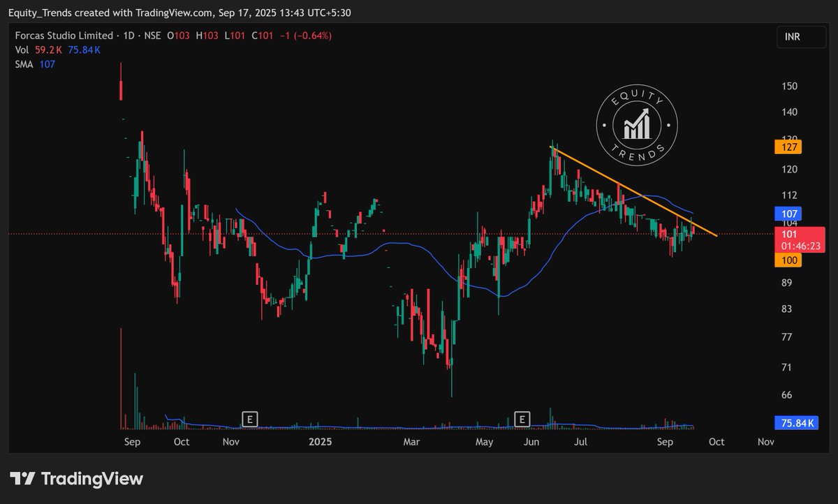This screenshot has height=504, width=838.
Task: Click the 2025 label on the date axis
Action: click(321, 442)
